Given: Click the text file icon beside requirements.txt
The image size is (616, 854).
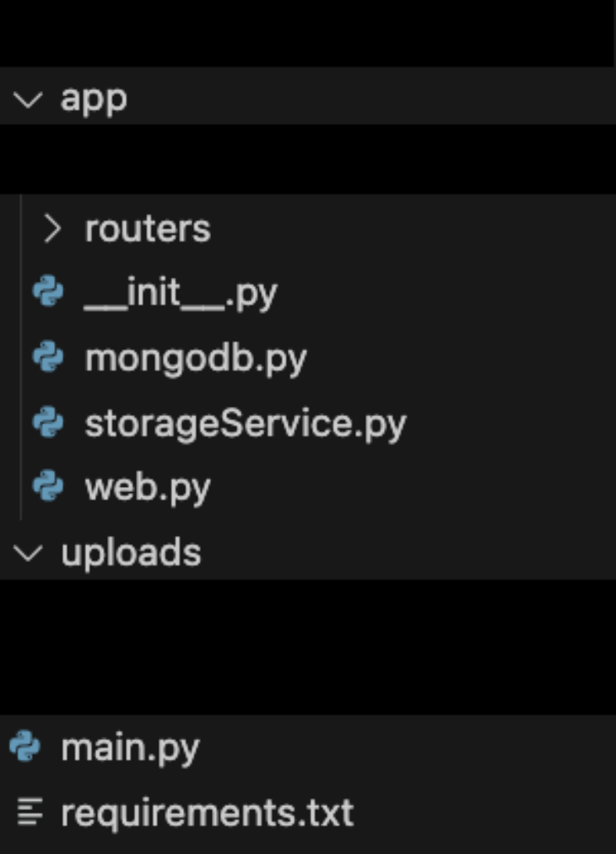Looking at the screenshot, I should 30,812.
